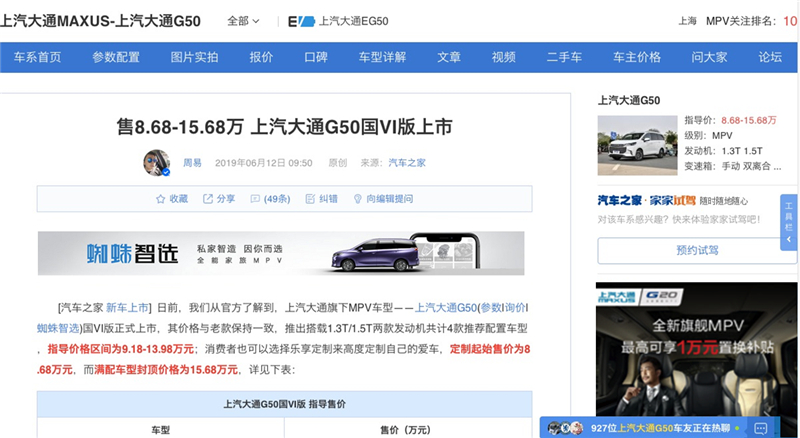Image resolution: width=800 pixels, height=438 pixels.
Task: Click the 分享 text link
Action: point(226,199)
